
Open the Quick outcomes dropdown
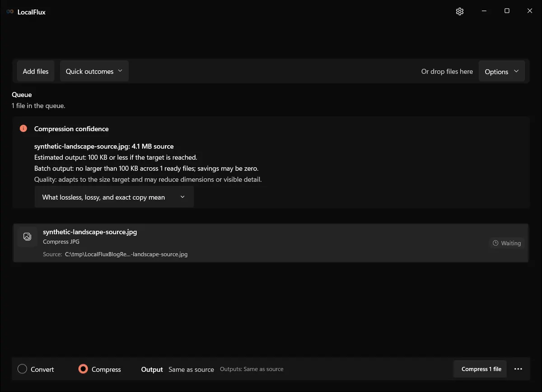tap(94, 71)
